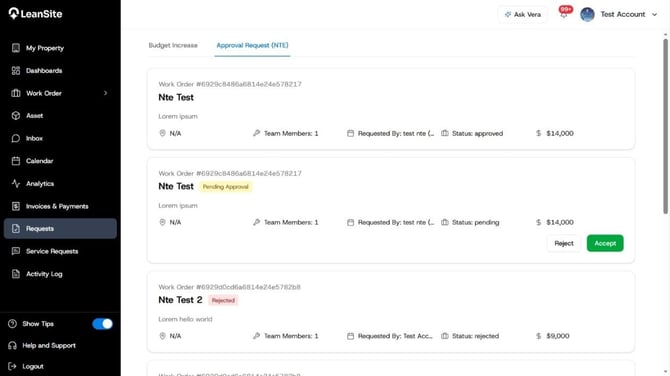This screenshot has height=376, width=670.
Task: Open notifications bell with 99+ badge
Action: (x=564, y=14)
